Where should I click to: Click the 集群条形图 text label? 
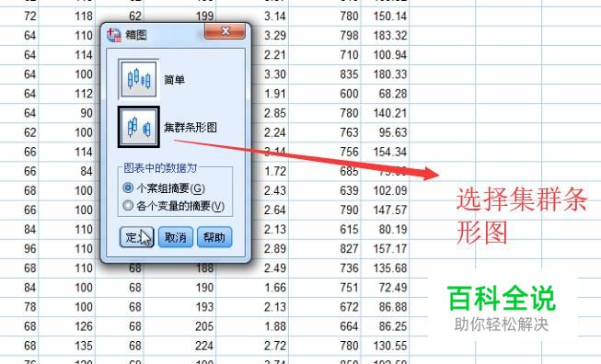tap(191, 127)
